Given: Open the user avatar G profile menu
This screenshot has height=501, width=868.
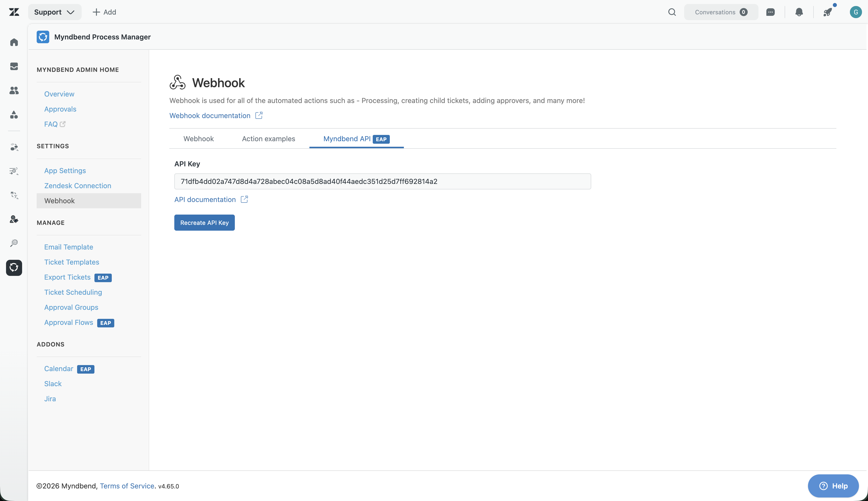Looking at the screenshot, I should click(x=856, y=12).
